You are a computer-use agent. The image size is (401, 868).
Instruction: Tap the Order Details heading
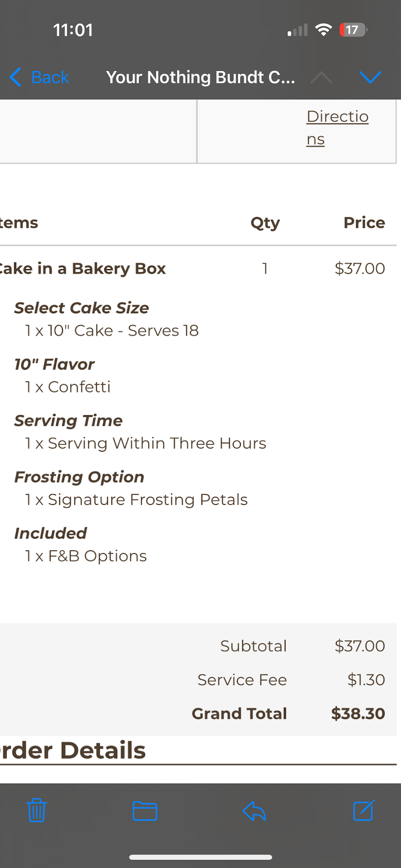point(73,750)
